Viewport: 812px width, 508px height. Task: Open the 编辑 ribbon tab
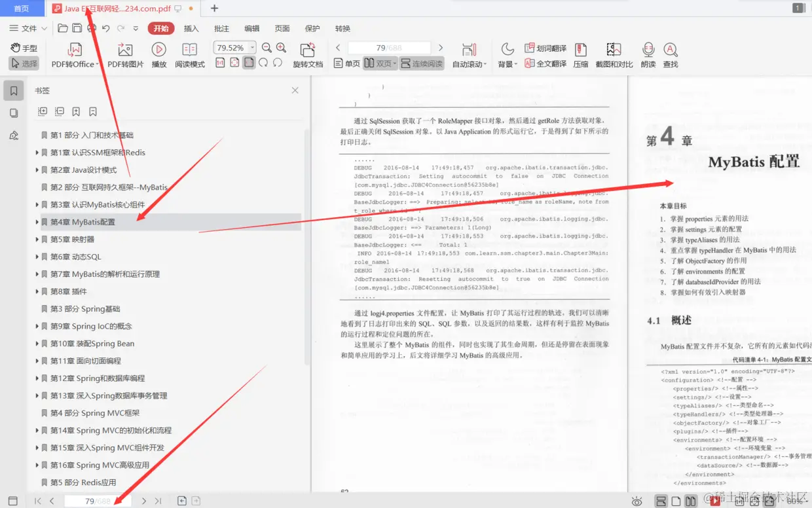coord(252,28)
